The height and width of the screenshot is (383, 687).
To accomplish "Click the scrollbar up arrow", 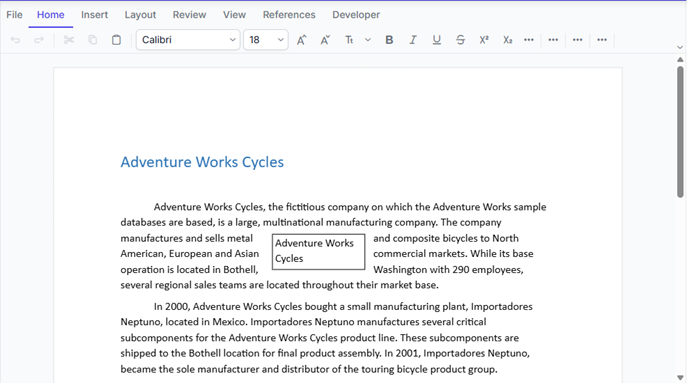I will pyautogui.click(x=680, y=60).
